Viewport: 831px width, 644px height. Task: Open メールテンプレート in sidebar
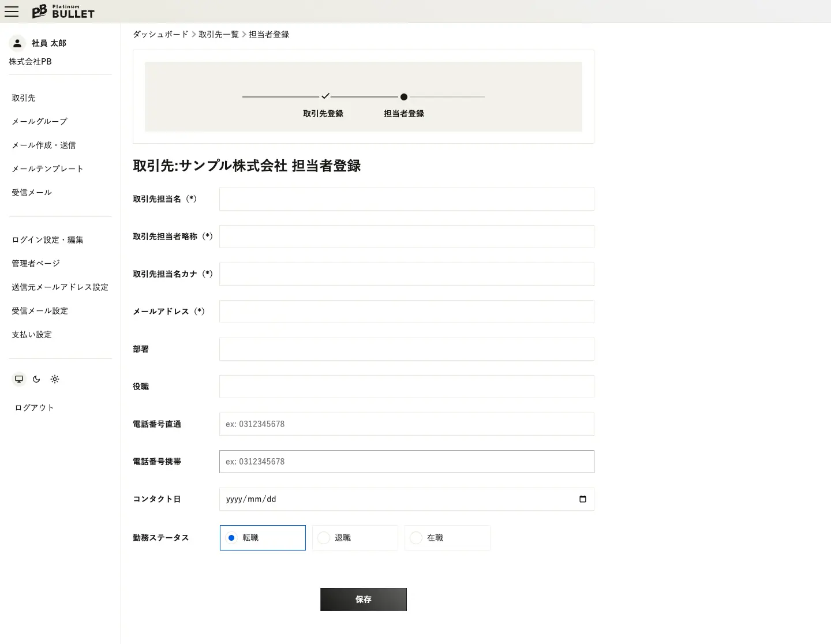pyautogui.click(x=47, y=169)
